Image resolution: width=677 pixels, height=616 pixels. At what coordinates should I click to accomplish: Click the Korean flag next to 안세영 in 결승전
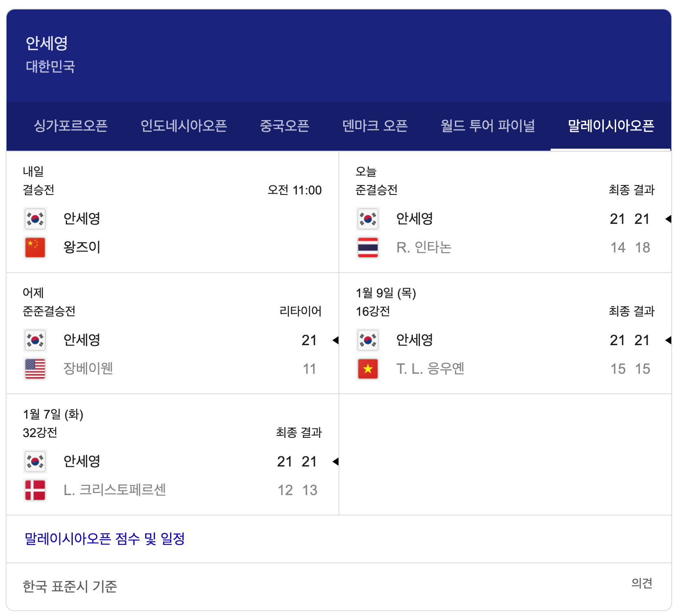(35, 219)
